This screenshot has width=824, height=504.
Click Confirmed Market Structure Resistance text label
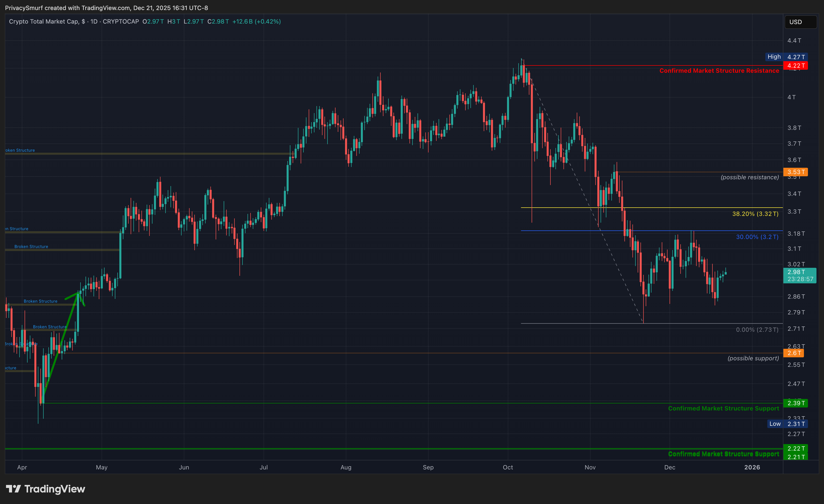[719, 70]
